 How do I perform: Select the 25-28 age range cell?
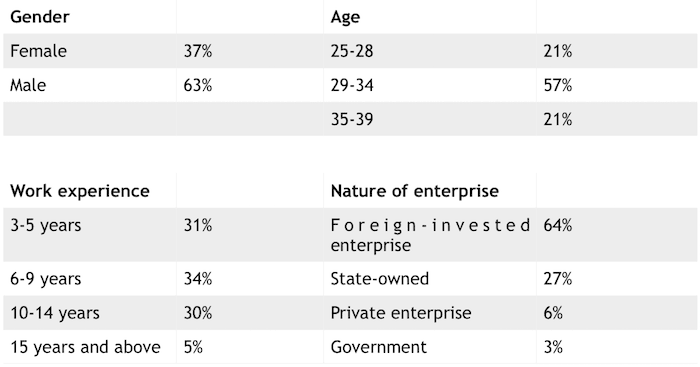352,51
